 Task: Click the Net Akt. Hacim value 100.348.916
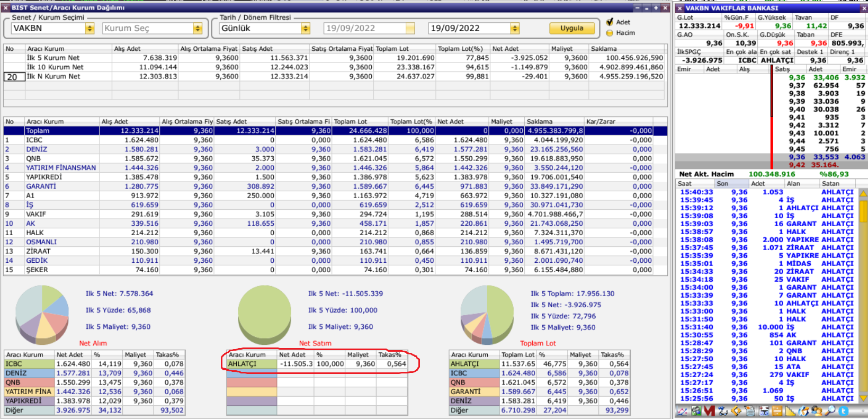tap(772, 174)
